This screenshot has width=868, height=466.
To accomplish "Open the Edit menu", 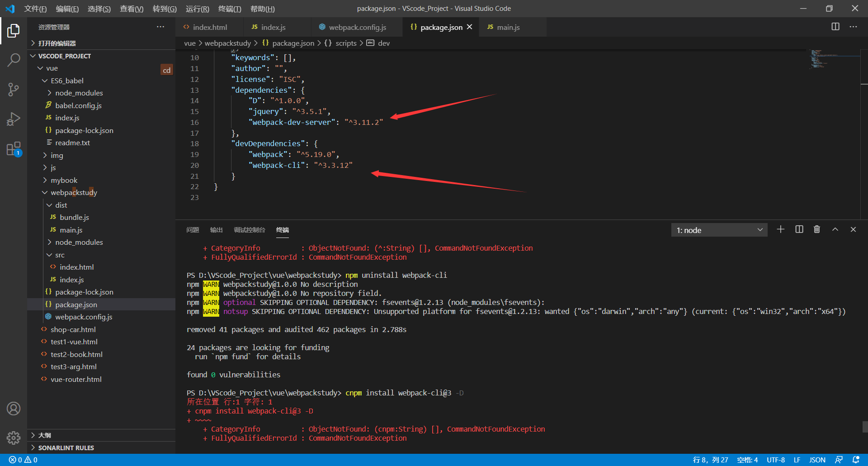I will click(x=67, y=9).
